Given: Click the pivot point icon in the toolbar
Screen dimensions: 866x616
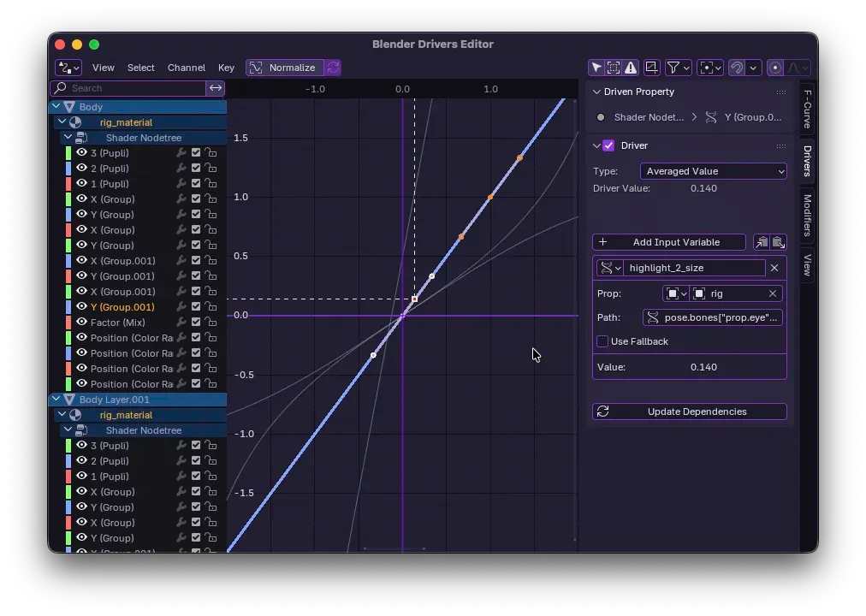Looking at the screenshot, I should pos(708,68).
